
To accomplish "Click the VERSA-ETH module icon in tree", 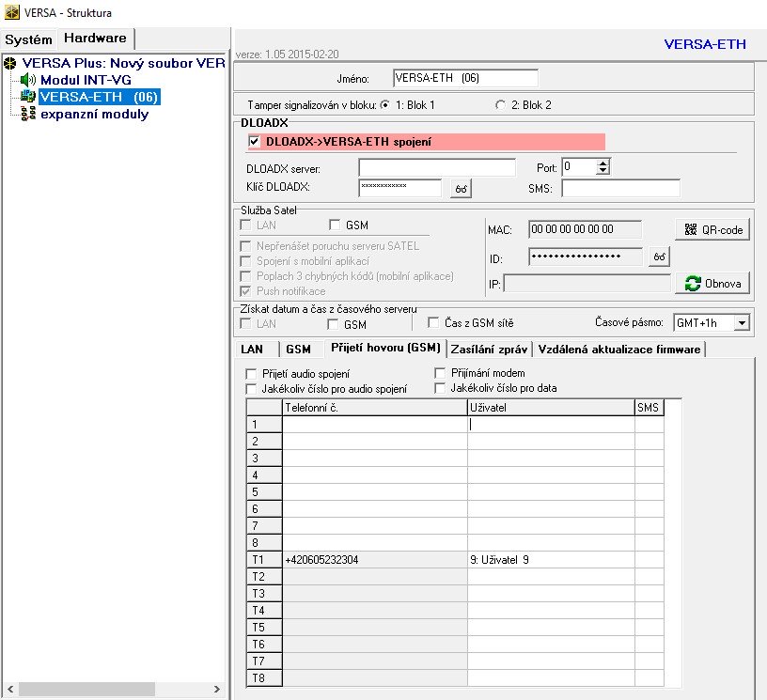I will tap(27, 97).
